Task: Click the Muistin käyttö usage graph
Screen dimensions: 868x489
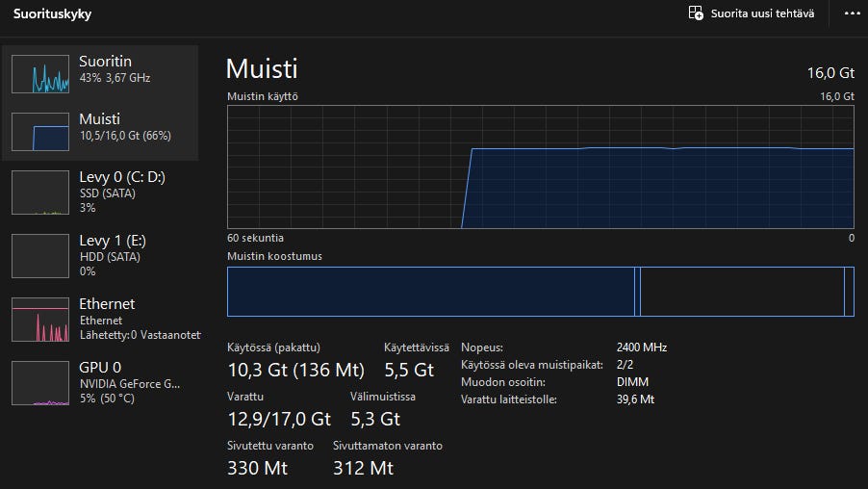Action: click(x=540, y=167)
